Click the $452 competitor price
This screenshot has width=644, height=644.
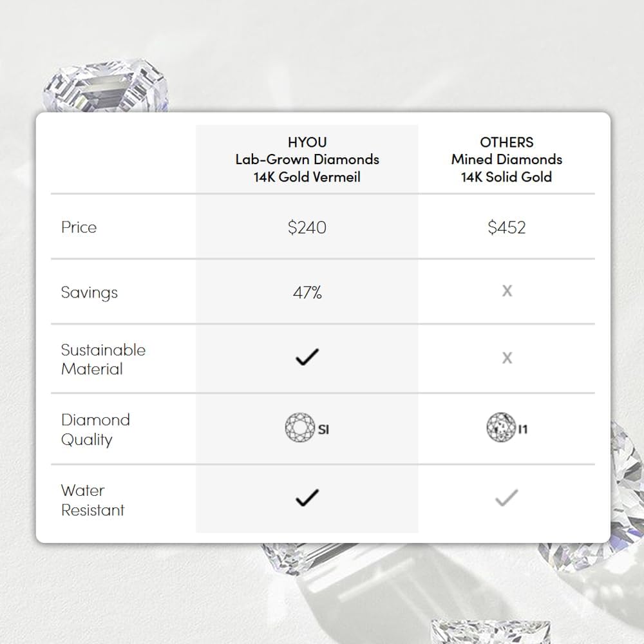pyautogui.click(x=506, y=227)
